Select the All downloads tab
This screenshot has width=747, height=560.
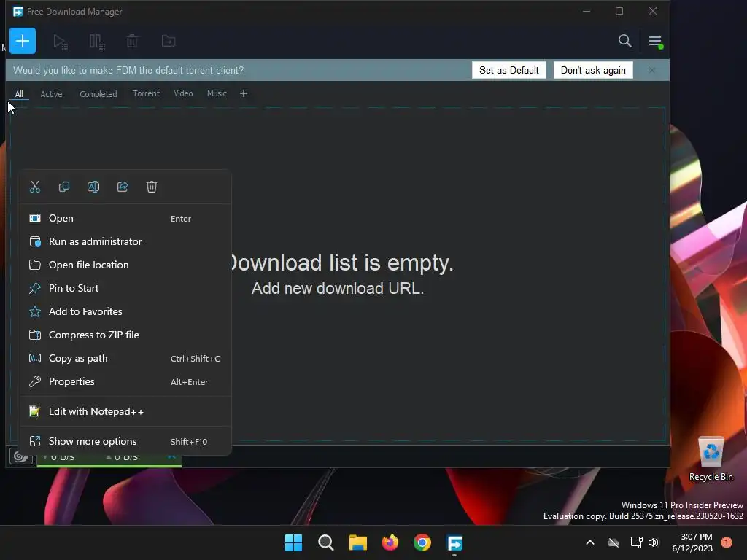coord(19,94)
